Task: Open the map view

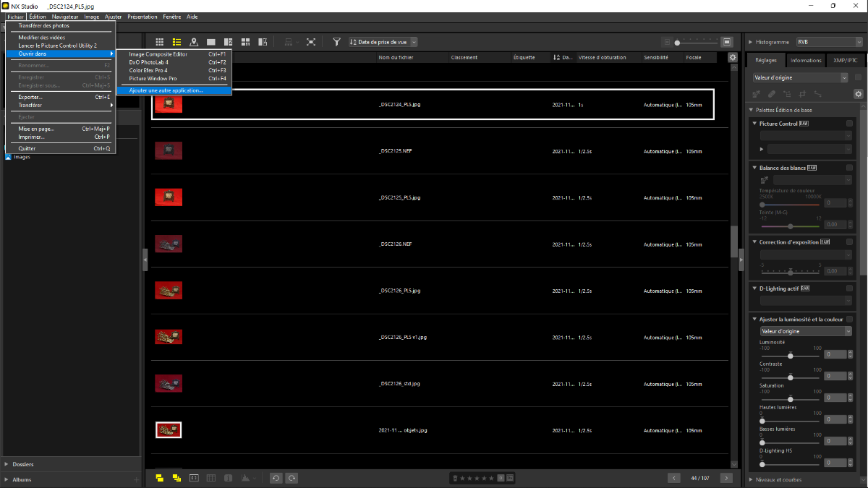Action: (x=194, y=42)
